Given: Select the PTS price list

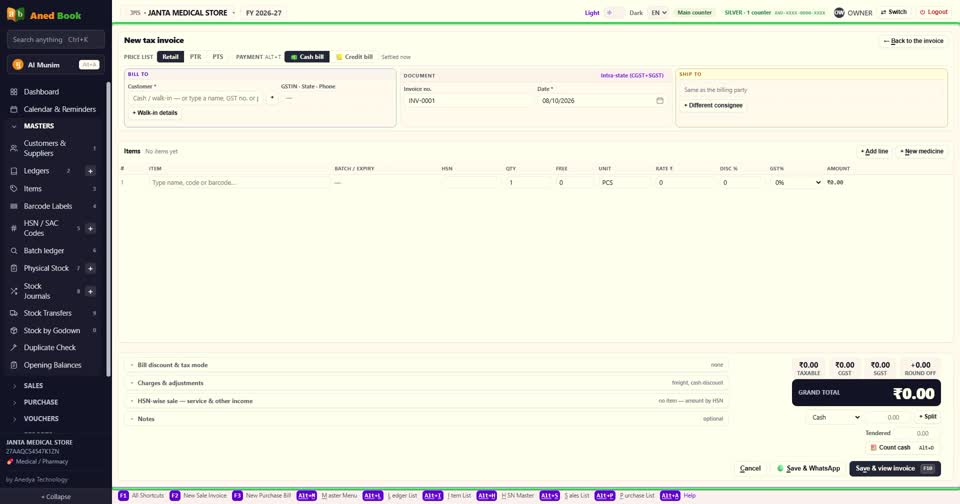Looking at the screenshot, I should pyautogui.click(x=218, y=57).
